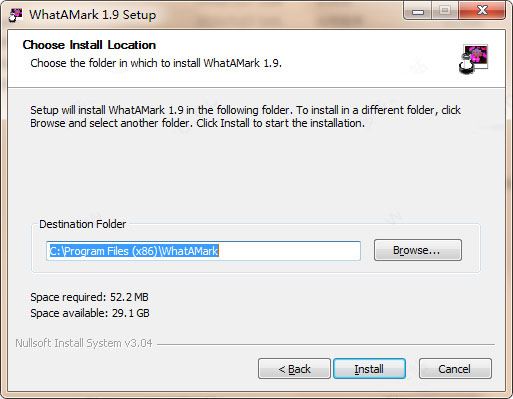Open the Browse... folder picker

[418, 250]
